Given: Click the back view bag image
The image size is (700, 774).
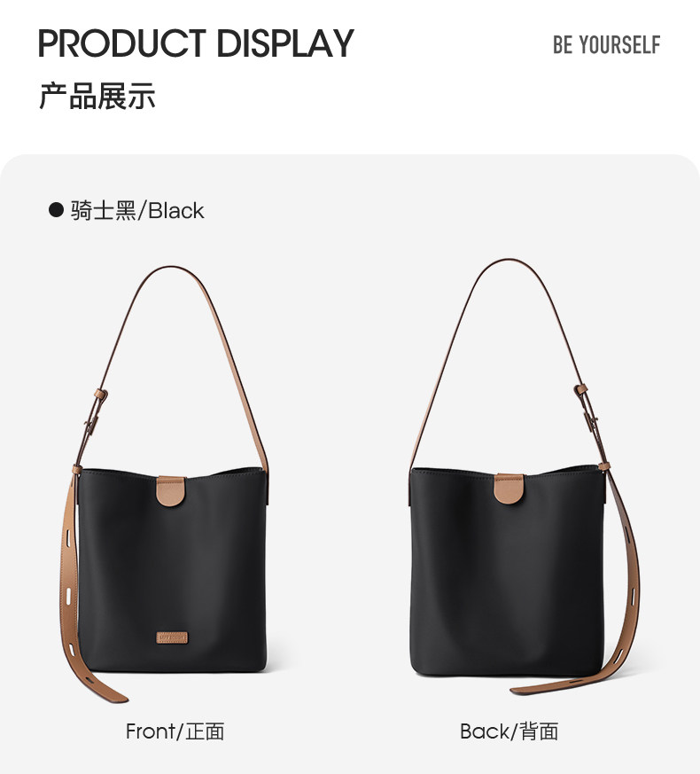Looking at the screenshot, I should tap(525, 476).
